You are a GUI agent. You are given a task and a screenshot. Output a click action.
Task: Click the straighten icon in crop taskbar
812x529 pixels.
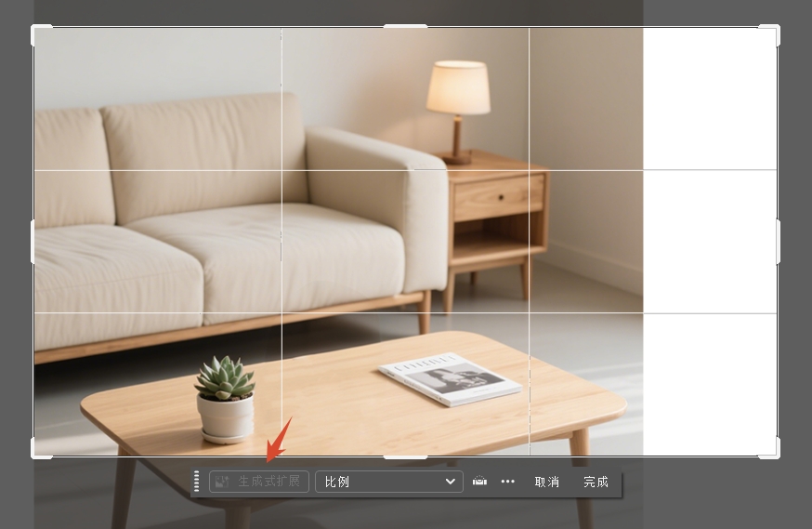(x=479, y=482)
